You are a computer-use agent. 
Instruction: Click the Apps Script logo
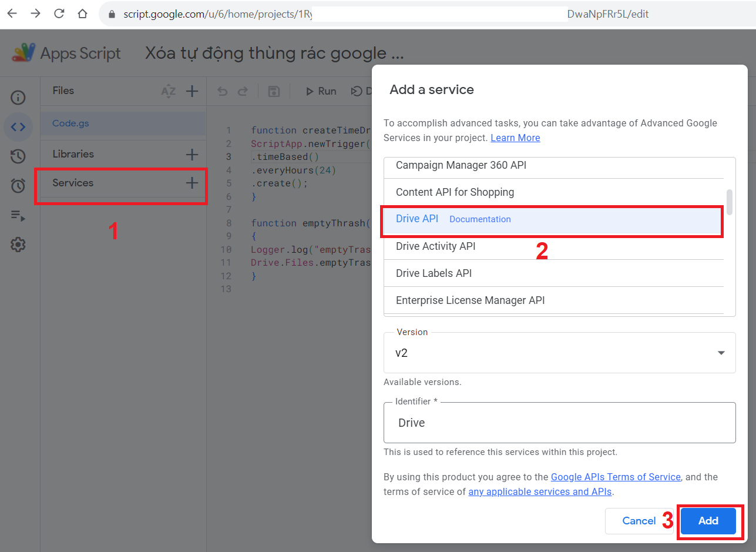click(24, 53)
